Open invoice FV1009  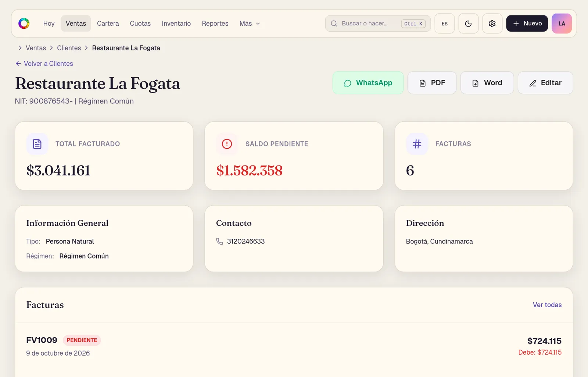[x=42, y=340]
